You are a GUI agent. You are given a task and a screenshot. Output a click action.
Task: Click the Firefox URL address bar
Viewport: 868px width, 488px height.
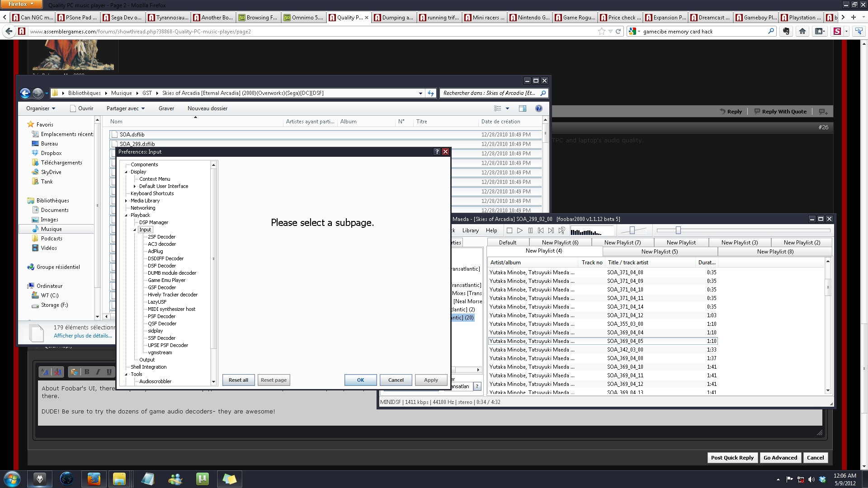[x=312, y=32]
